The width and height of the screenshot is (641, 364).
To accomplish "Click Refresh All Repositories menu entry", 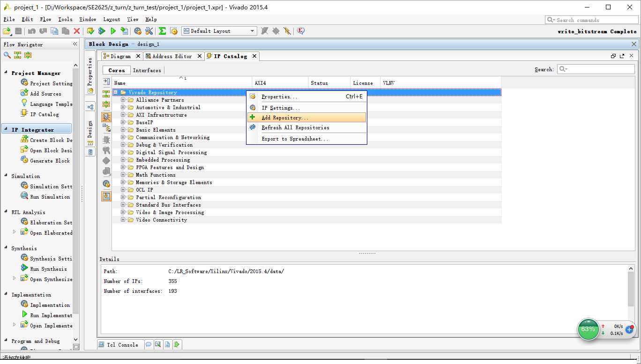I will click(306, 127).
